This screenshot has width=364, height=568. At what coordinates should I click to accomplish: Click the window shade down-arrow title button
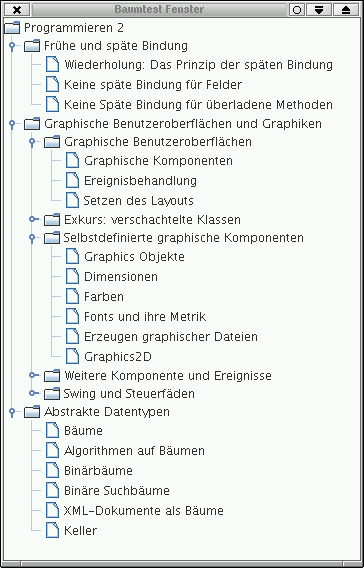[x=319, y=10]
